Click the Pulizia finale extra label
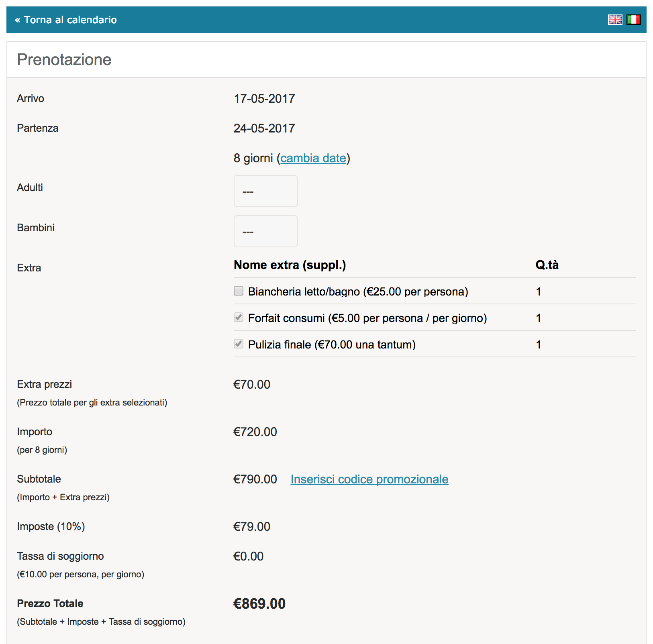Viewport: 653px width, 644px height. pos(332,344)
